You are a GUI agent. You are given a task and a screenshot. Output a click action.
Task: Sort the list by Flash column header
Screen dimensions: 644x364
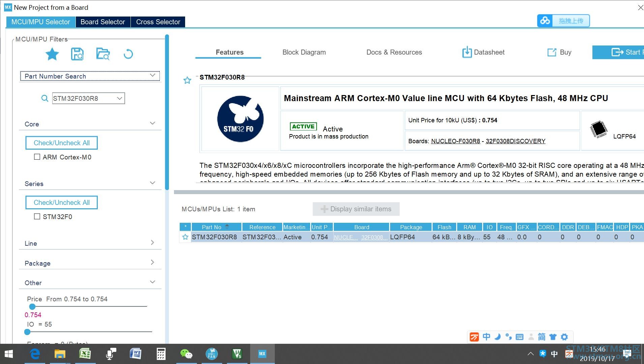coord(444,227)
